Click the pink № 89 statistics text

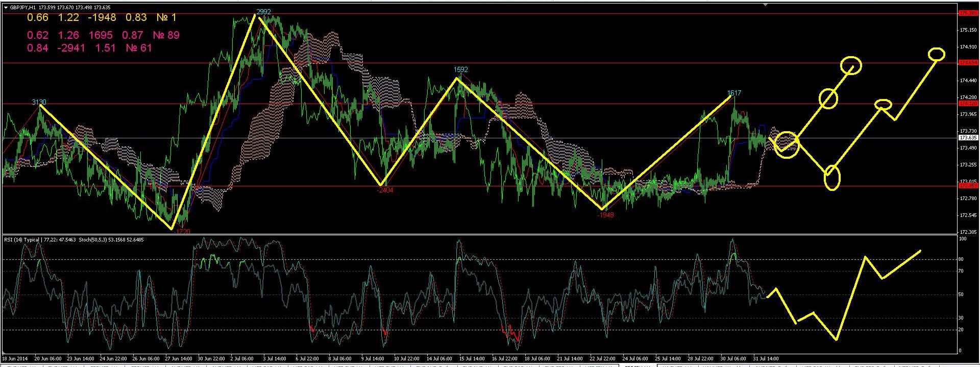[166, 35]
